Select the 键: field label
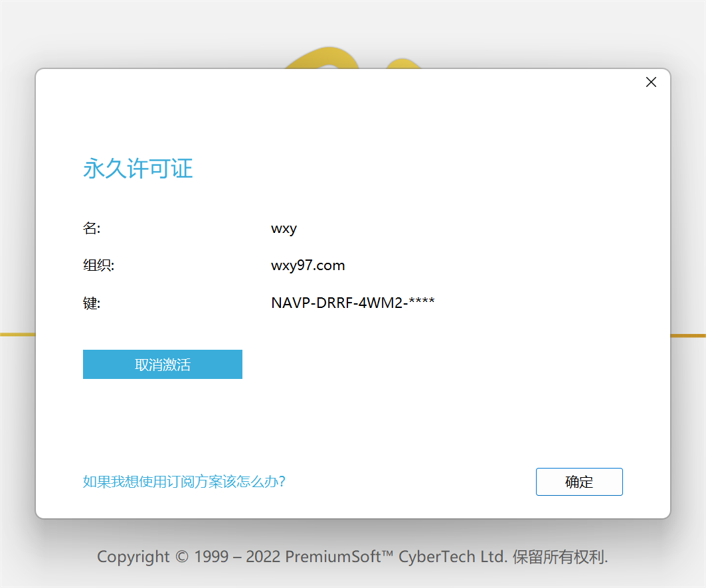 (92, 303)
